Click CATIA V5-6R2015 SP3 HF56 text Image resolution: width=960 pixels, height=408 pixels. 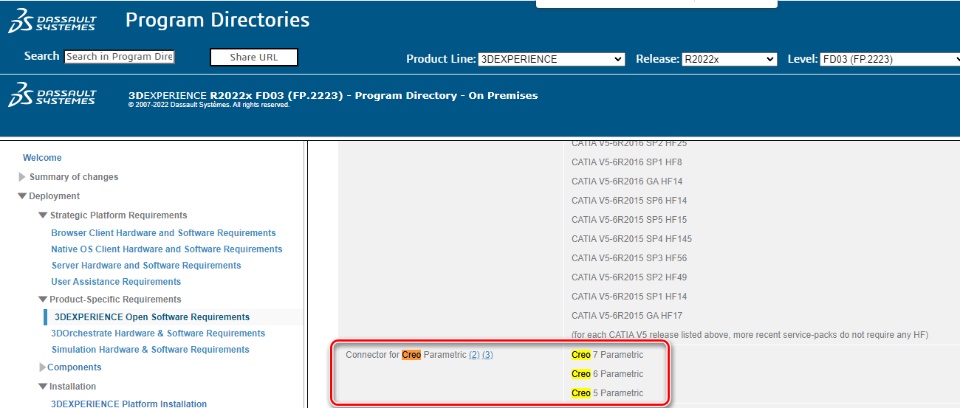coord(629,258)
